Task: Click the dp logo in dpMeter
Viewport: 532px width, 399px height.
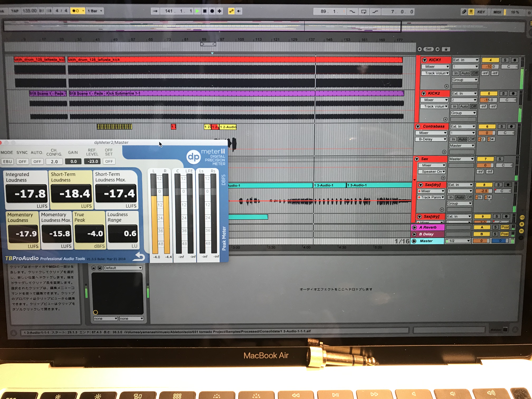Action: (x=194, y=157)
